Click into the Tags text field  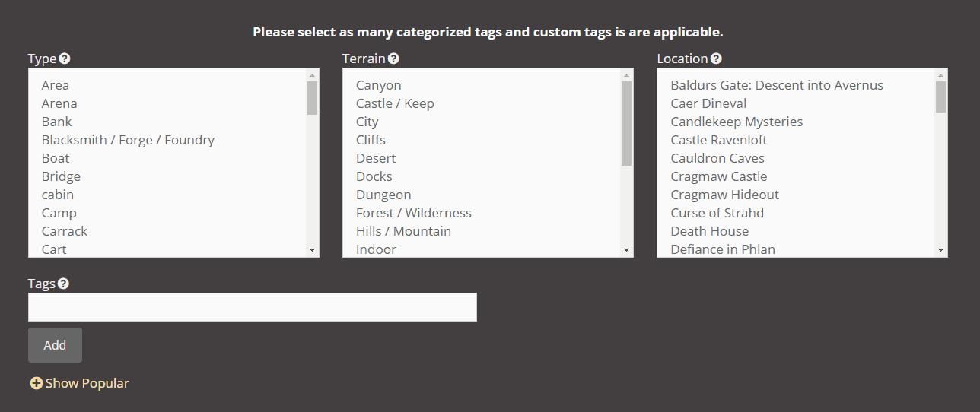(253, 307)
